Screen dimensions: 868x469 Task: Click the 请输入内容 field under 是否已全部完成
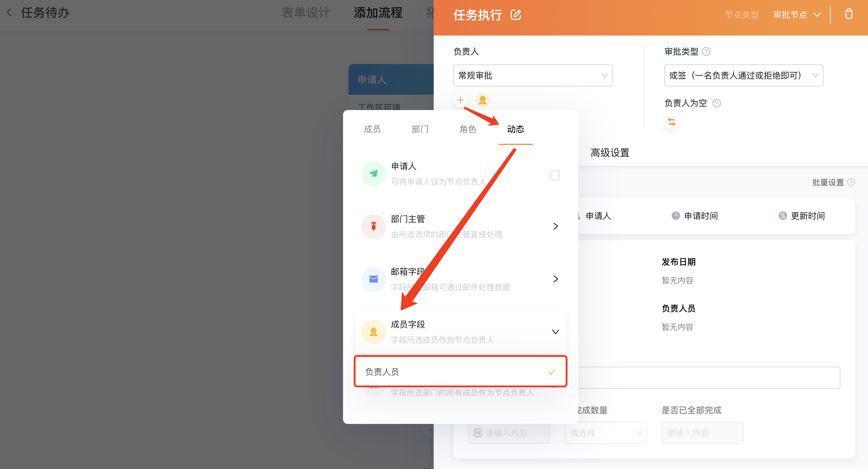tap(702, 433)
